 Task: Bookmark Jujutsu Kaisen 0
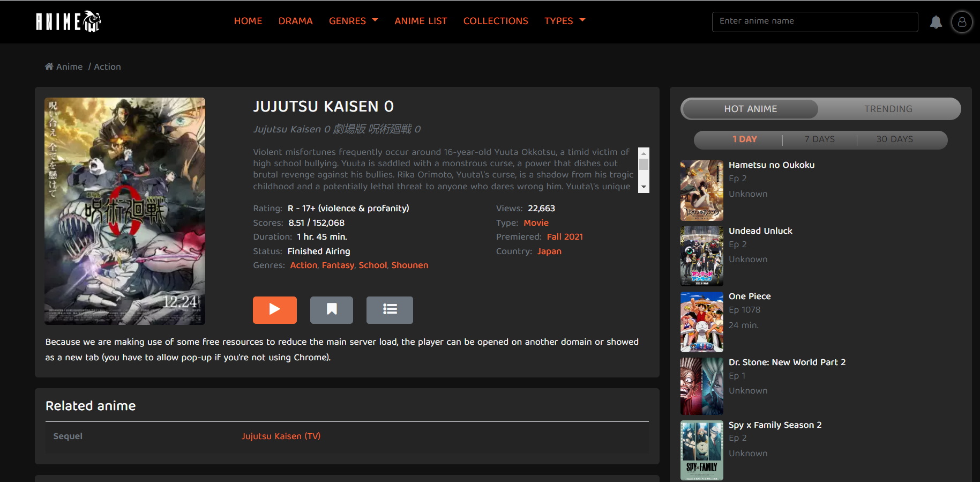pyautogui.click(x=331, y=310)
